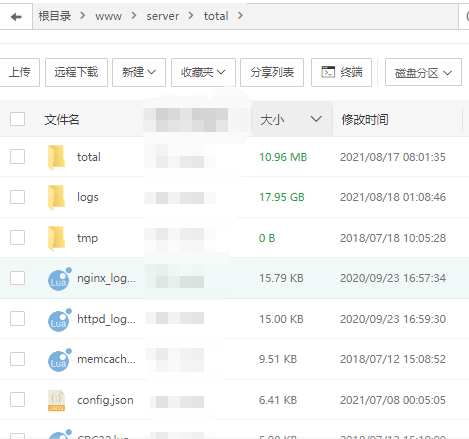Viewport: 469px width, 439px height.
Task: Click the Lua icon for nginx_log file
Action: click(59, 279)
